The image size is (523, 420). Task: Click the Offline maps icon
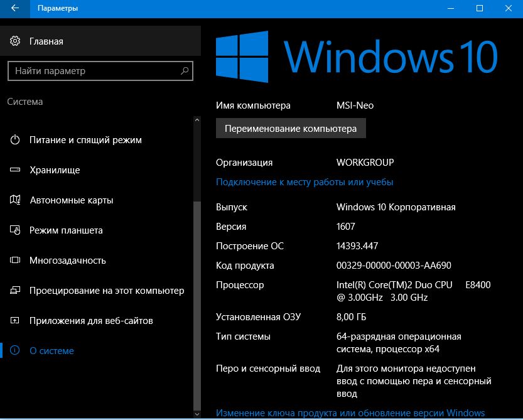pos(16,200)
